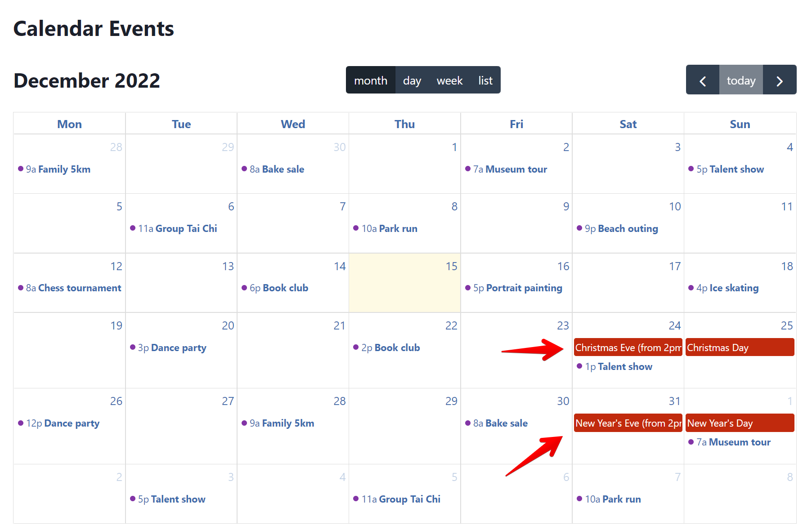Go to the previous month

[702, 80]
